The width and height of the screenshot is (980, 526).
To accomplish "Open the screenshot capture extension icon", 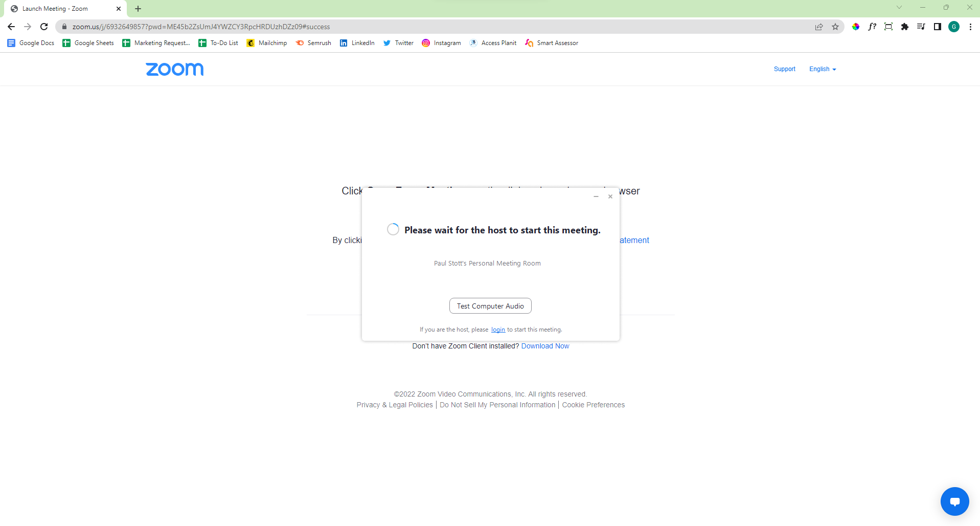I will pyautogui.click(x=888, y=27).
